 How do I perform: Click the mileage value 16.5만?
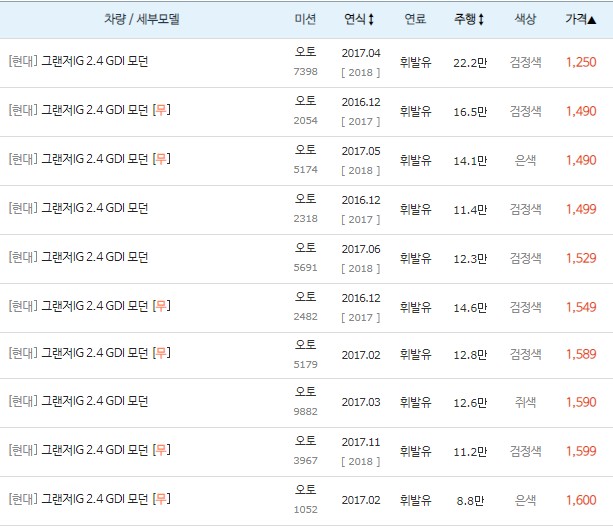tap(470, 112)
